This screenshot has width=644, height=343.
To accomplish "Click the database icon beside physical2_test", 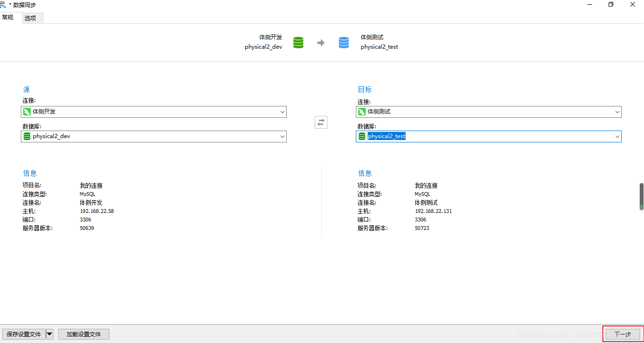I will (362, 136).
